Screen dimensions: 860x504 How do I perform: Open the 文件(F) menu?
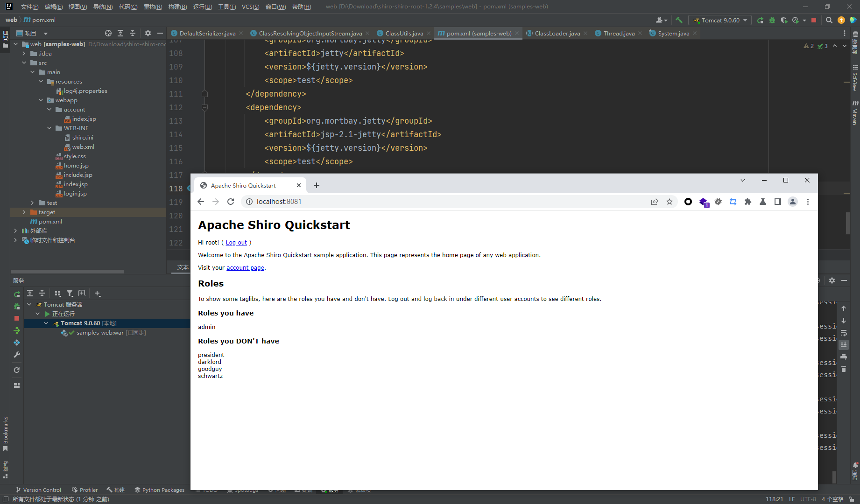click(29, 7)
